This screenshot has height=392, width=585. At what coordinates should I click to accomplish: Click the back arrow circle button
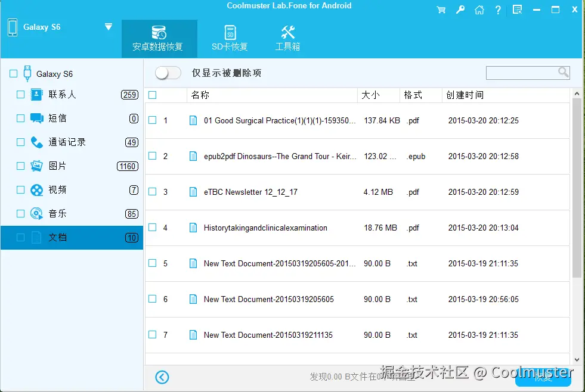[x=162, y=377]
